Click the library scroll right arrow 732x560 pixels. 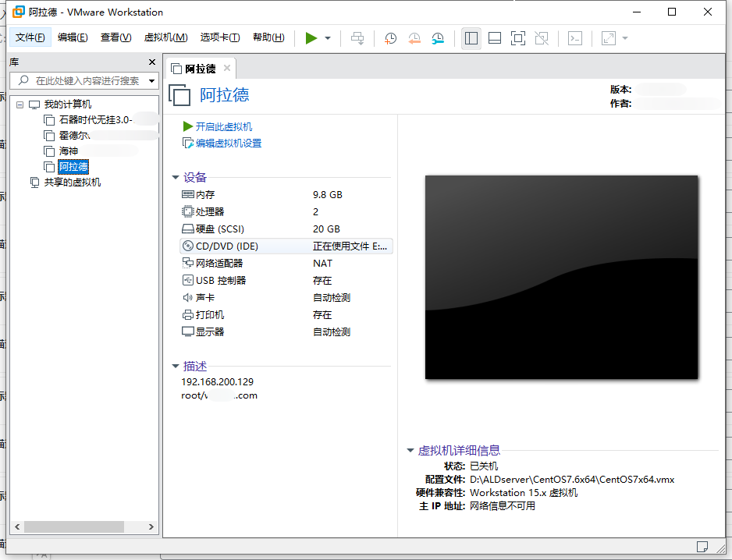point(151,527)
